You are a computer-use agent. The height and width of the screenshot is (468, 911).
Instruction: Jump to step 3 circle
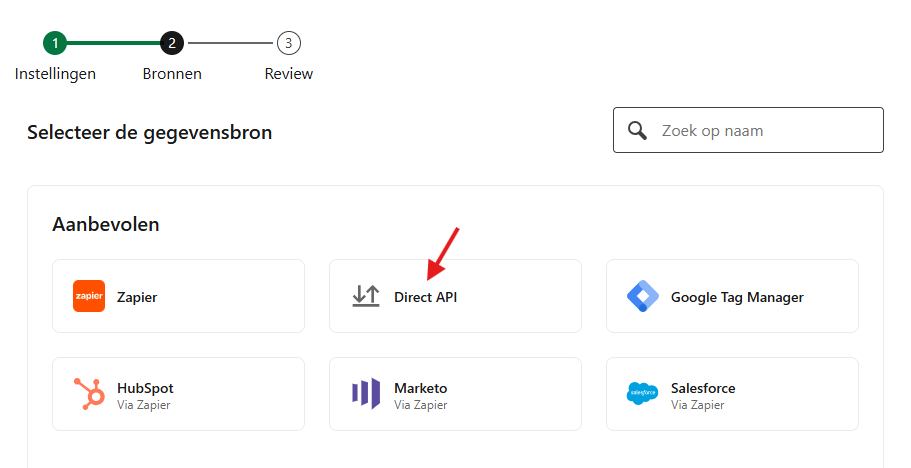pos(289,43)
